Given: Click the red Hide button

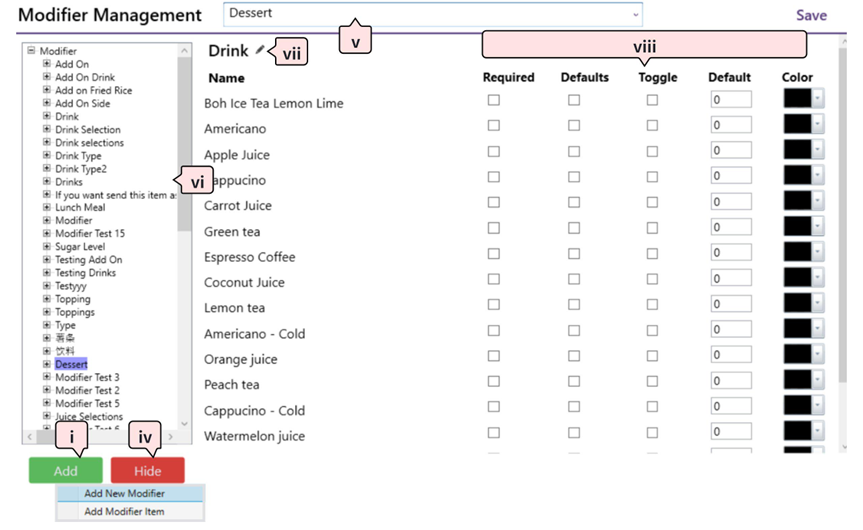Looking at the screenshot, I should pyautogui.click(x=147, y=471).
